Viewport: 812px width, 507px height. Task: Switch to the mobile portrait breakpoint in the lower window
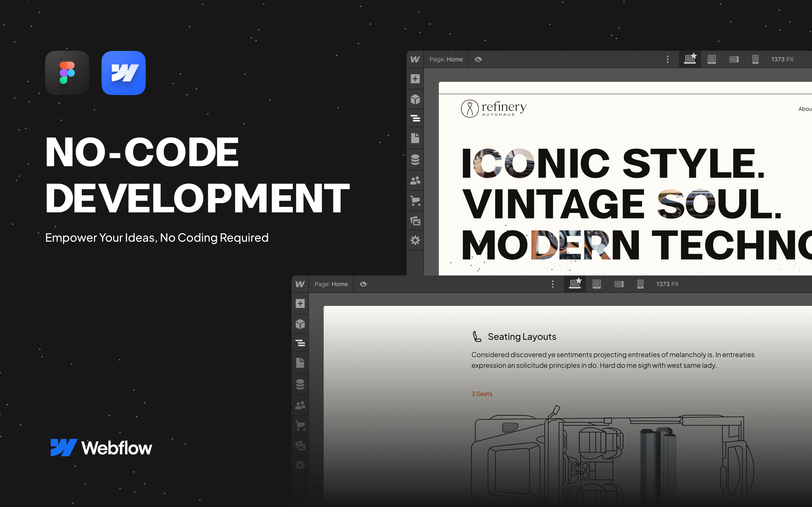640,284
